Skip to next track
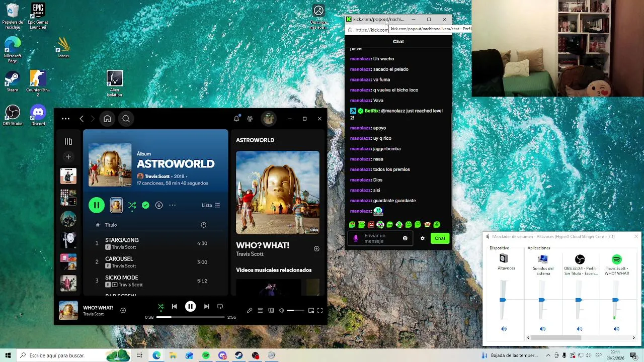 206,306
